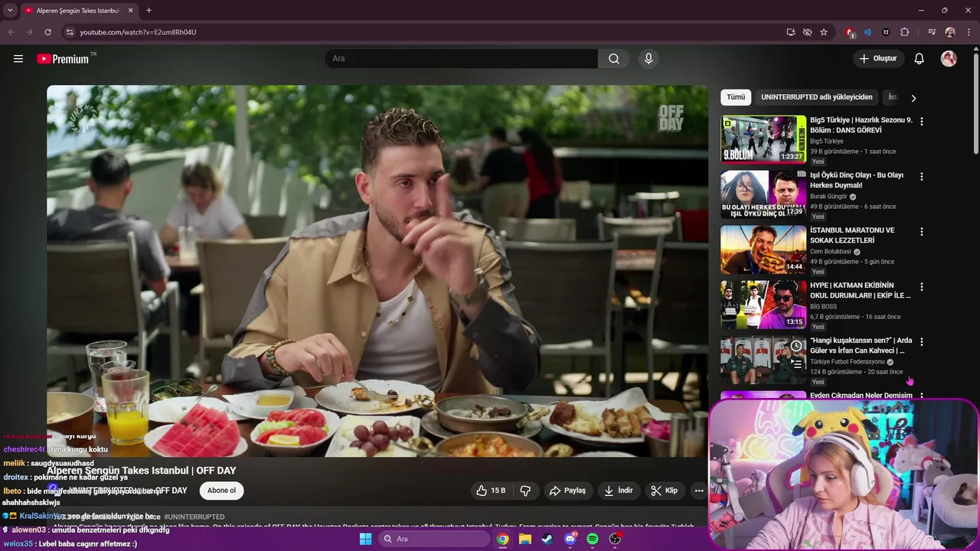
Task: Open Chrome profile avatar
Action: [x=950, y=32]
